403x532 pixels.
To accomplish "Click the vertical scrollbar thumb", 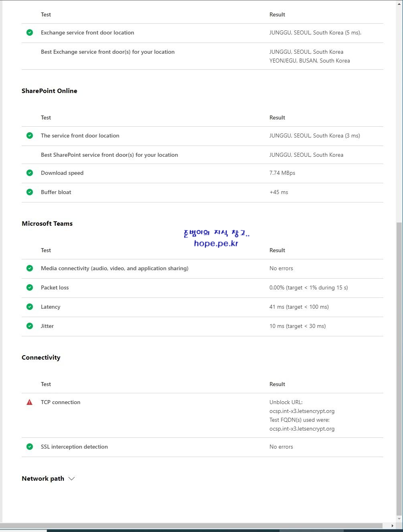I will (399, 369).
